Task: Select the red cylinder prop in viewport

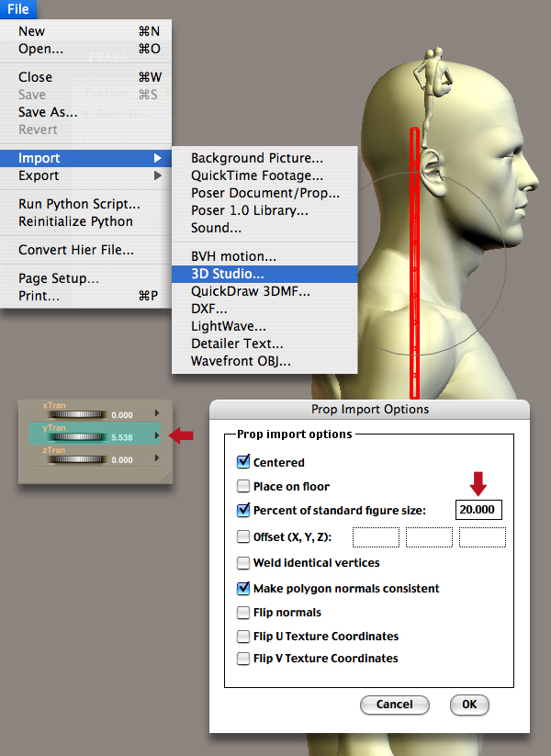Action: [x=414, y=263]
